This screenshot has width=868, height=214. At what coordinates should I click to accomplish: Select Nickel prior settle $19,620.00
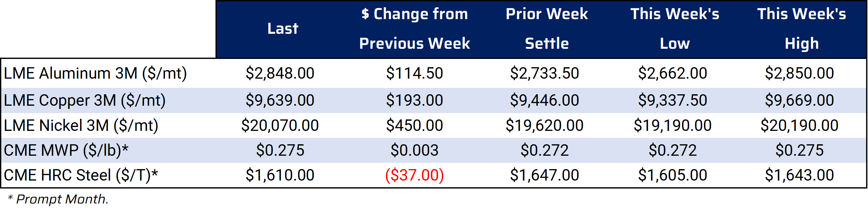click(x=544, y=125)
